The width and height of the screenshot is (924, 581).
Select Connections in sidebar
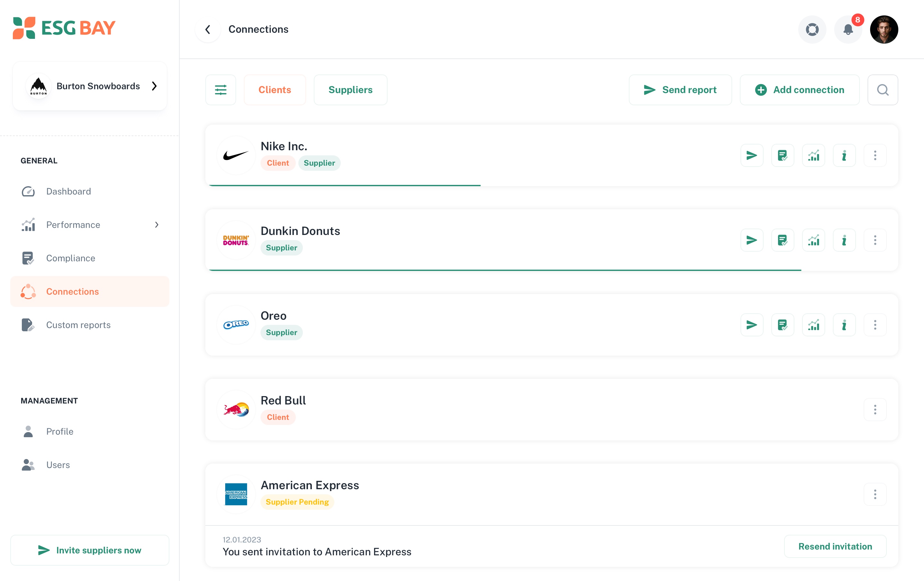click(90, 292)
